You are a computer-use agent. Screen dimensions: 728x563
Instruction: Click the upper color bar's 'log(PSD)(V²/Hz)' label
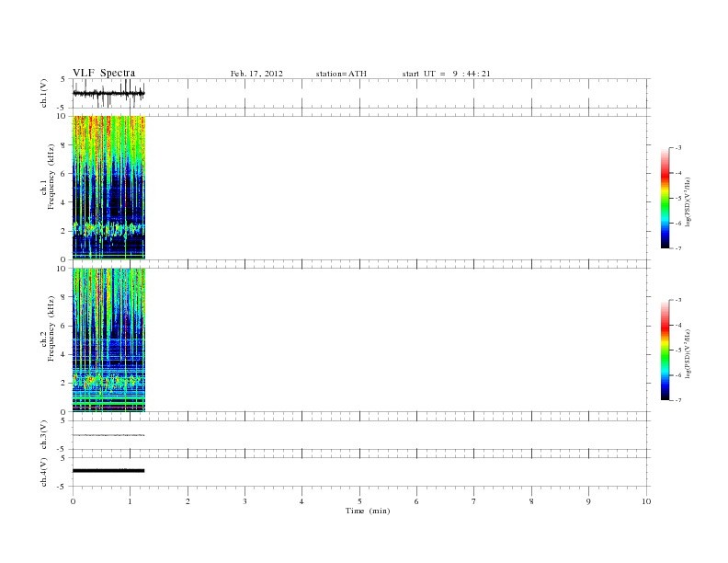[688, 201]
